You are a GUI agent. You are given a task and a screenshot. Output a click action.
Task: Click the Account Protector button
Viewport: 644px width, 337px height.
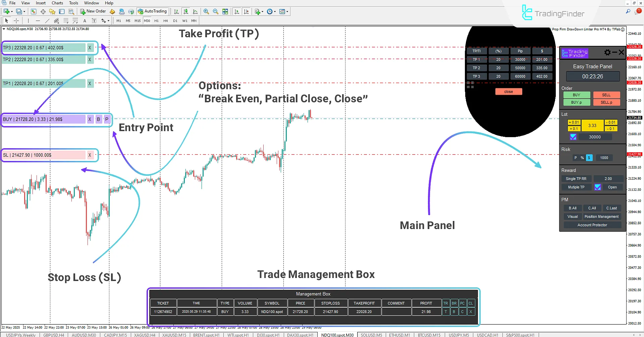click(x=592, y=225)
